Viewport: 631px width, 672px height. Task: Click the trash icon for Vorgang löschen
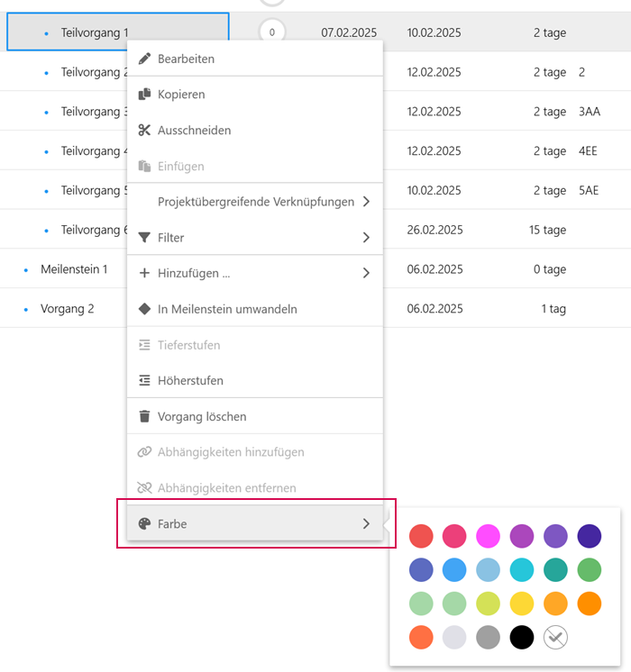click(x=144, y=417)
